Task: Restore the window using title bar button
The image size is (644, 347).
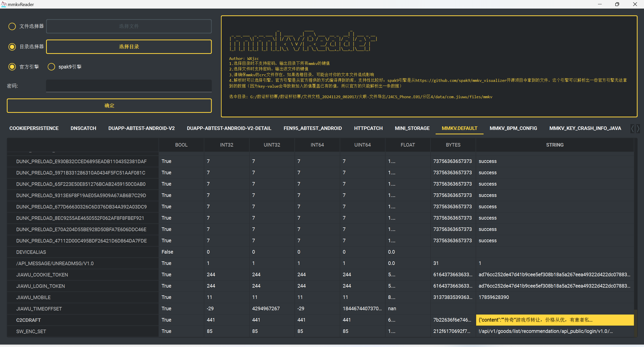Action: click(x=617, y=4)
